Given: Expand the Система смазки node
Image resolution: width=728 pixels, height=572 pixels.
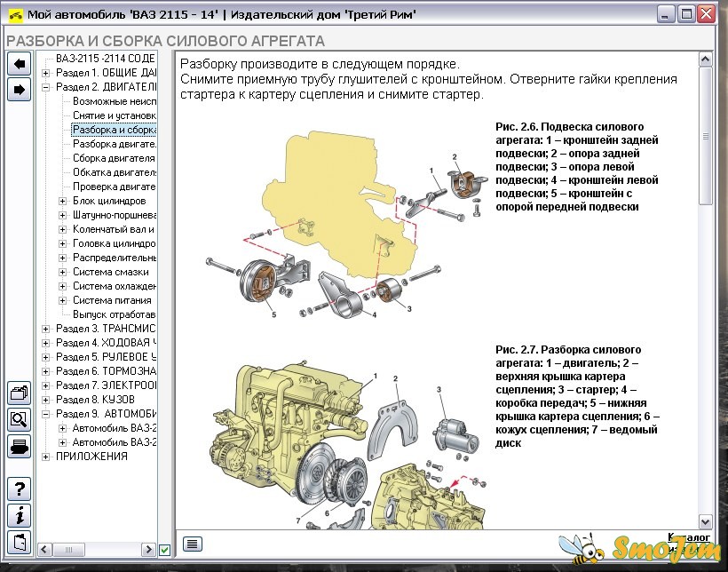Looking at the screenshot, I should click(62, 273).
